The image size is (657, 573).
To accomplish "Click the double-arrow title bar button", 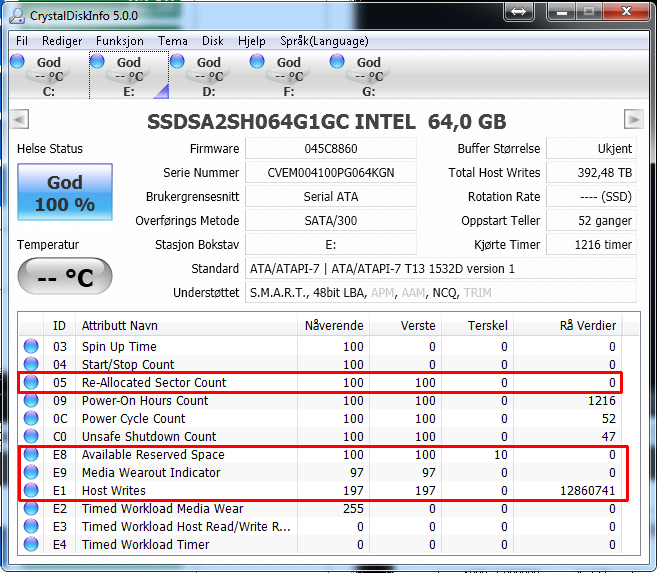I will 519,11.
